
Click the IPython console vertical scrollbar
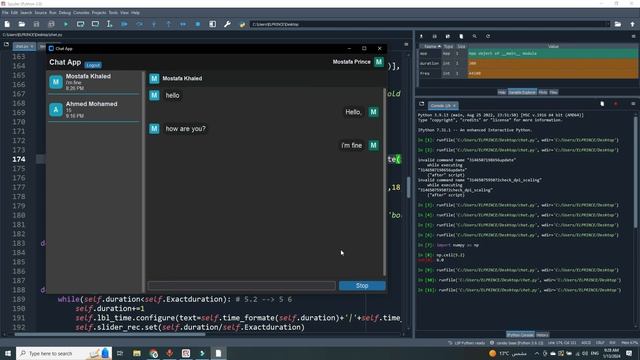point(635,173)
